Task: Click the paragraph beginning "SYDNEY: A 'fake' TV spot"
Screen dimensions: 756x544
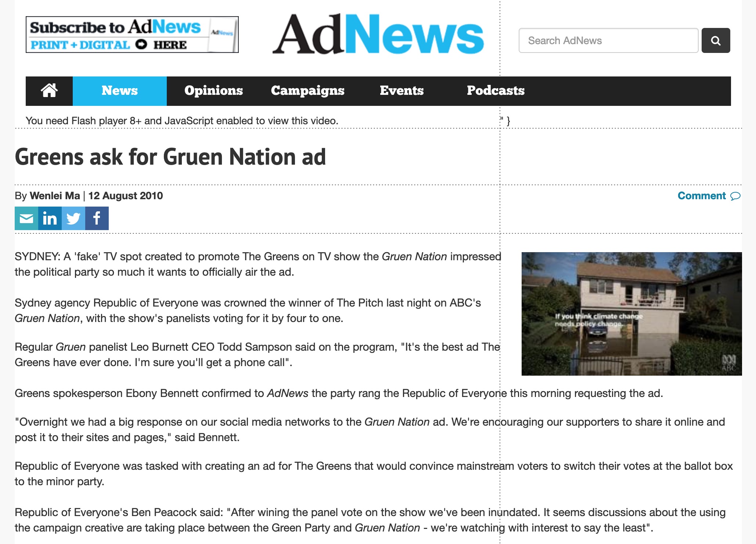Action: [258, 264]
